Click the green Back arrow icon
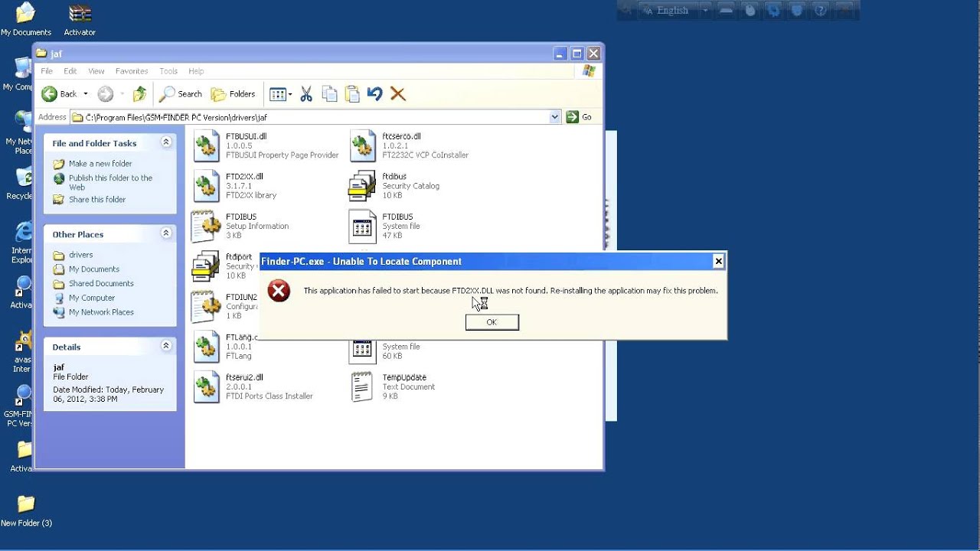This screenshot has height=551, width=980. (x=50, y=94)
